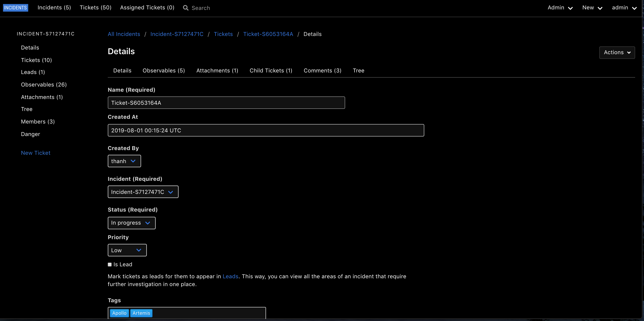
Task: Switch to the Observables (5) tab
Action: pos(164,71)
